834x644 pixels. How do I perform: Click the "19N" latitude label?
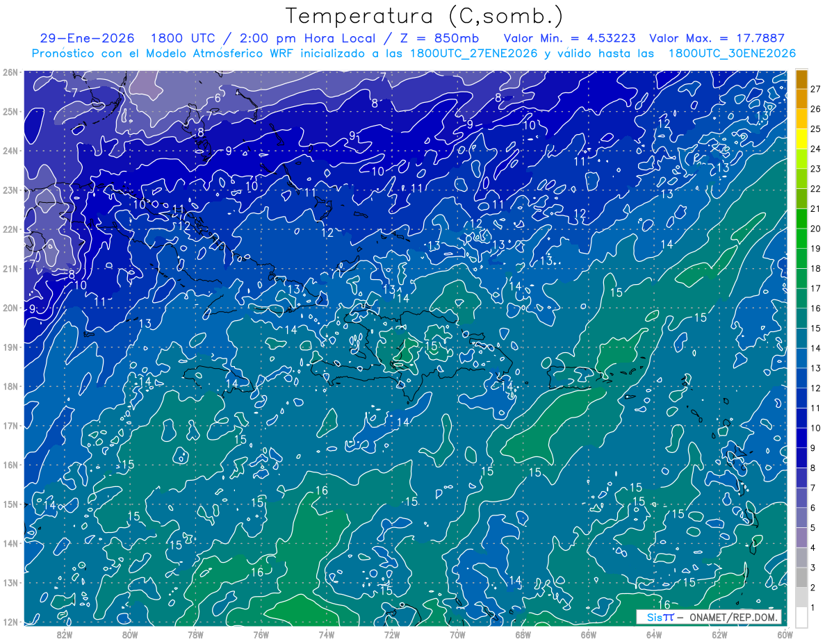(10, 347)
